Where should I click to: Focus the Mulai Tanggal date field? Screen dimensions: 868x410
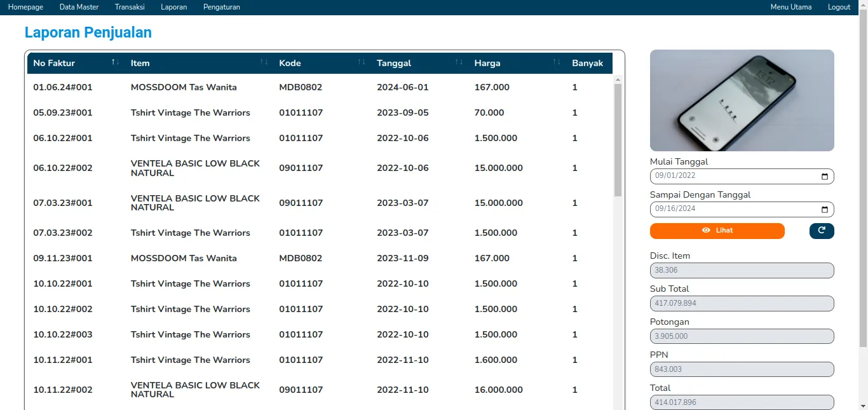731,176
